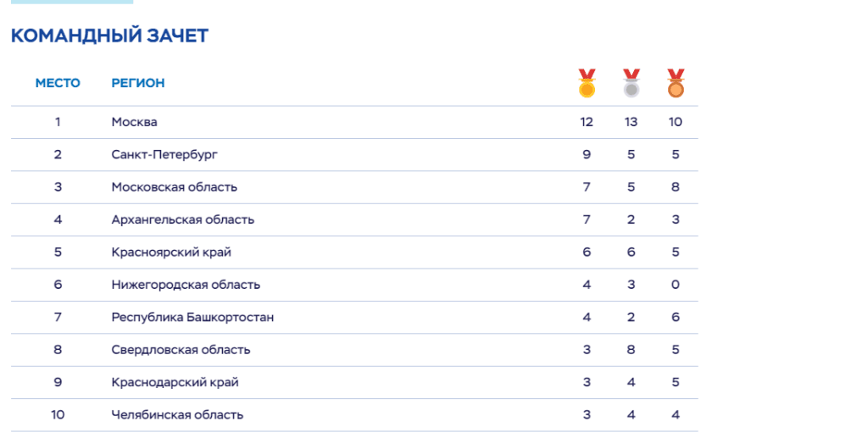
Task: Select Челябинская область row
Action: pyautogui.click(x=354, y=415)
